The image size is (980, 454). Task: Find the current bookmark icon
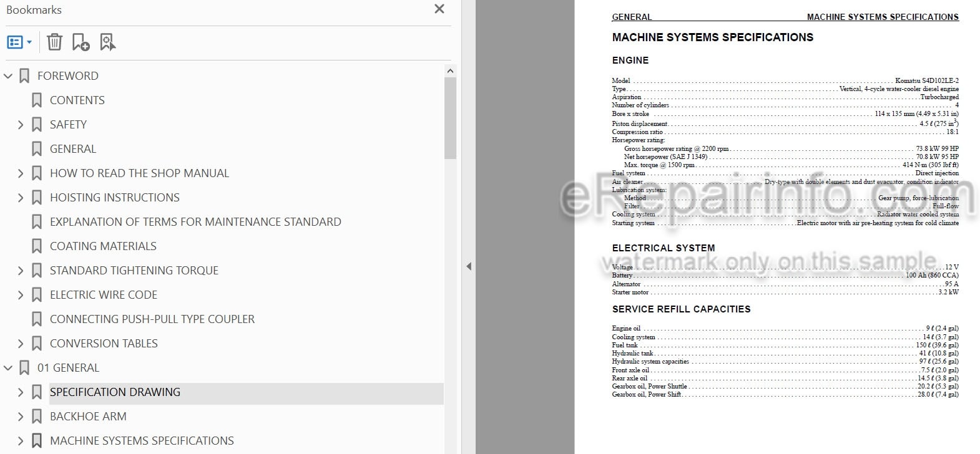pos(108,42)
